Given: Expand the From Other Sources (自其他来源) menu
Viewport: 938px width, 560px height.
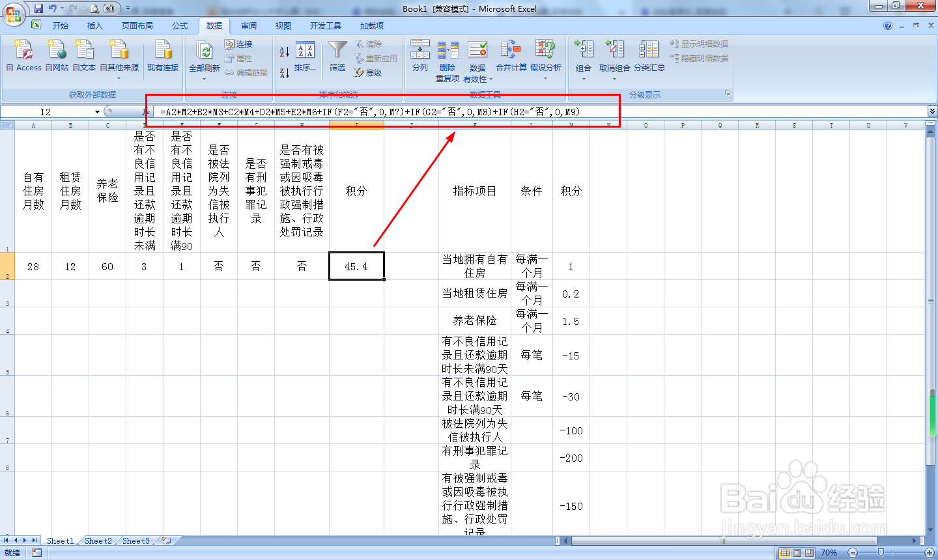Looking at the screenshot, I should pos(119,79).
